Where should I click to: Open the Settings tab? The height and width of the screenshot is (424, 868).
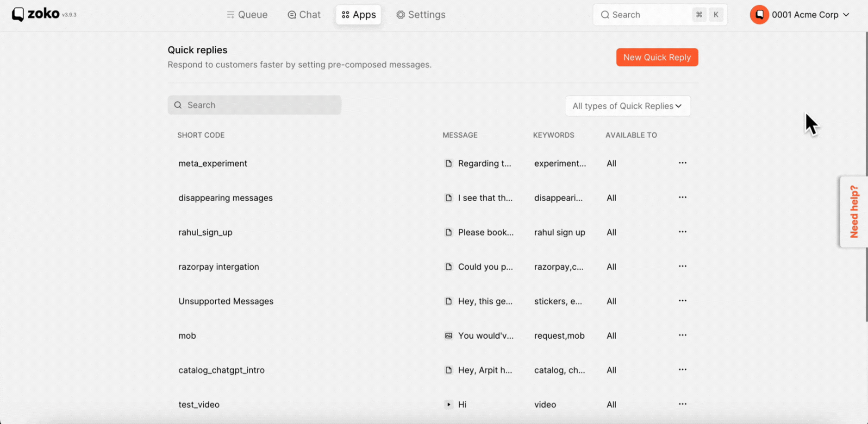click(421, 15)
